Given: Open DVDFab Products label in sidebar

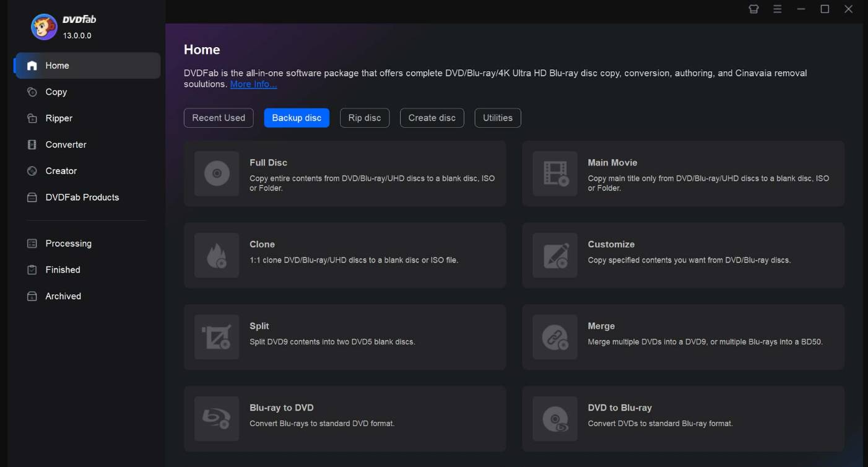Looking at the screenshot, I should 82,197.
